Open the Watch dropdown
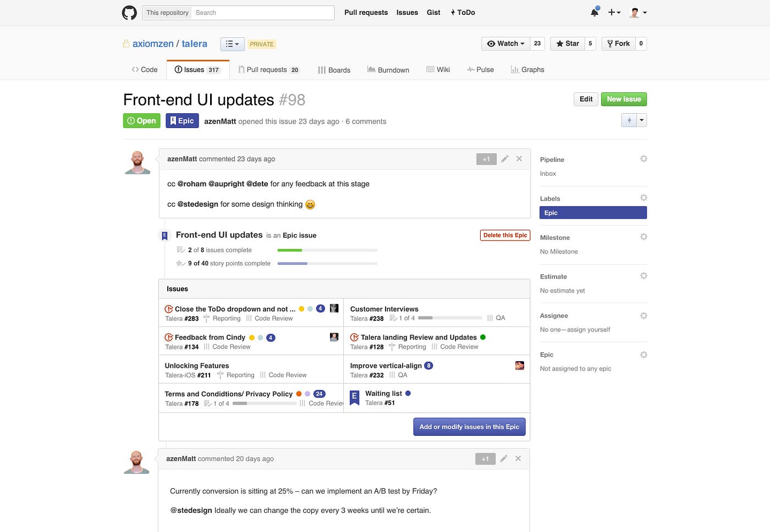The height and width of the screenshot is (532, 770). point(505,43)
